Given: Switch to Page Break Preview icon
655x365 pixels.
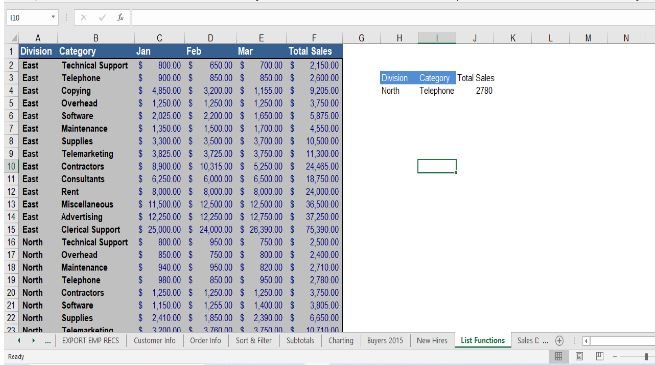Looking at the screenshot, I should tap(599, 356).
